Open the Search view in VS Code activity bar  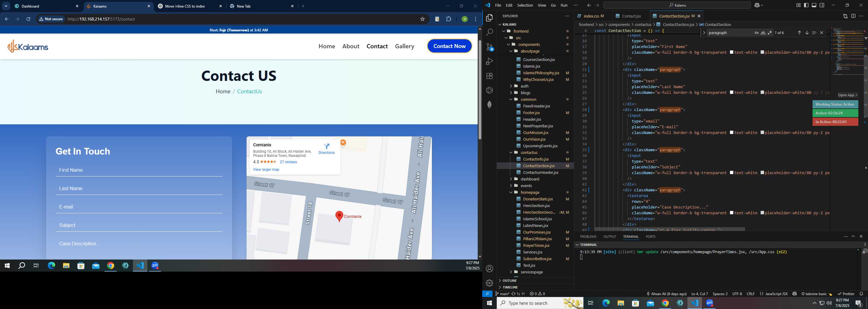(489, 32)
